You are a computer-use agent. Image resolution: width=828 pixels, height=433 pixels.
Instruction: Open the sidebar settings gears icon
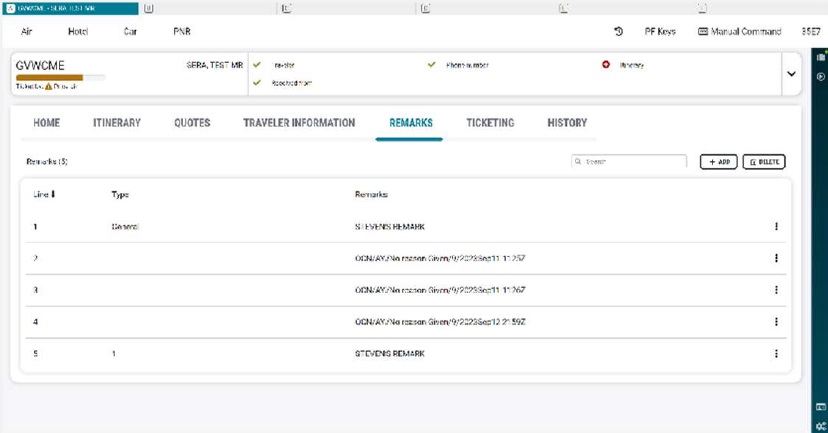tap(821, 426)
